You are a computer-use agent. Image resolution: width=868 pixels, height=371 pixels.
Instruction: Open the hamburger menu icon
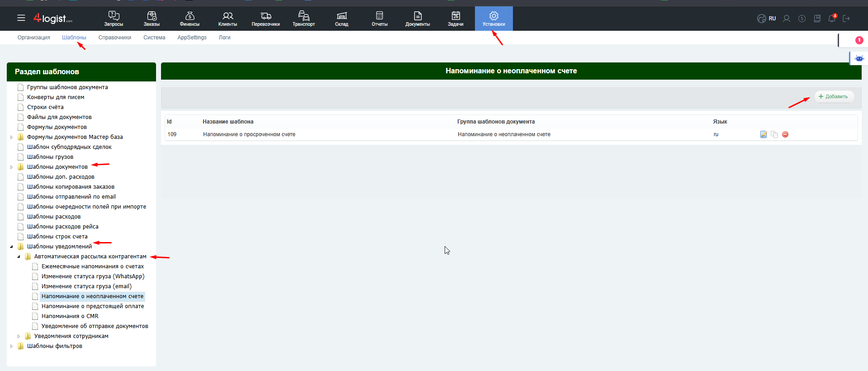(x=21, y=18)
